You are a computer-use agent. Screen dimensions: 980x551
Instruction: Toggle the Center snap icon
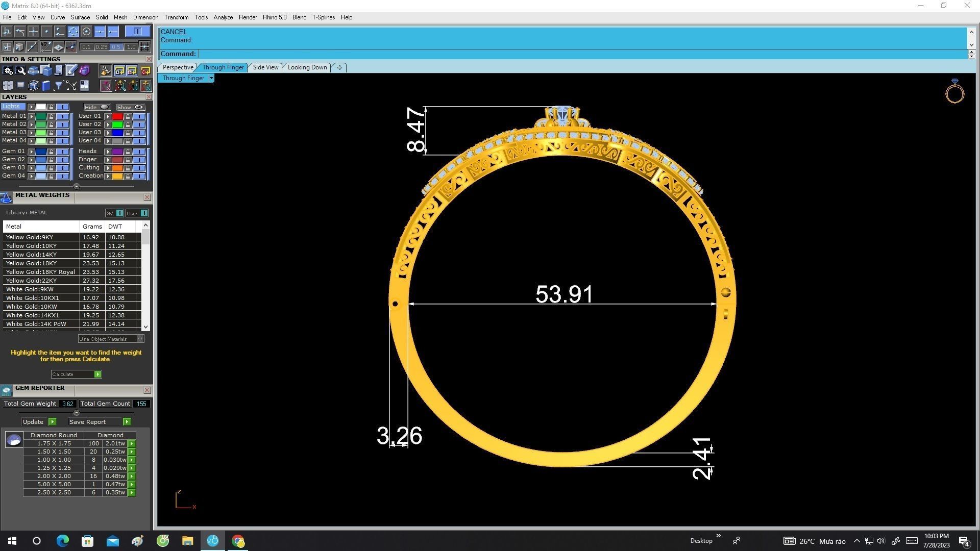coord(86,32)
